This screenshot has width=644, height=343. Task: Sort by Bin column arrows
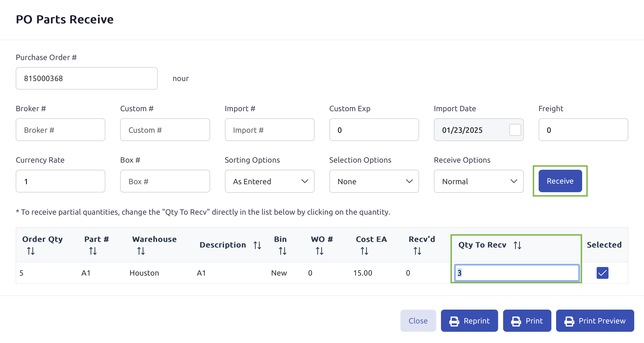point(282,251)
